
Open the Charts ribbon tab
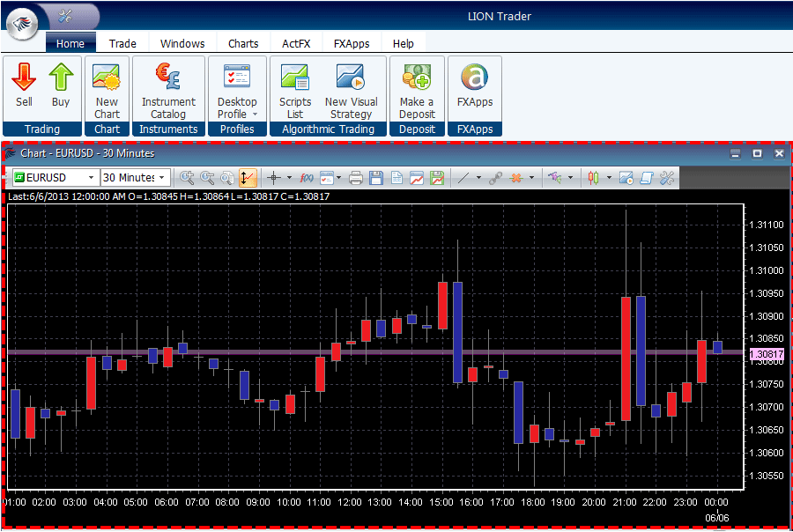(243, 43)
